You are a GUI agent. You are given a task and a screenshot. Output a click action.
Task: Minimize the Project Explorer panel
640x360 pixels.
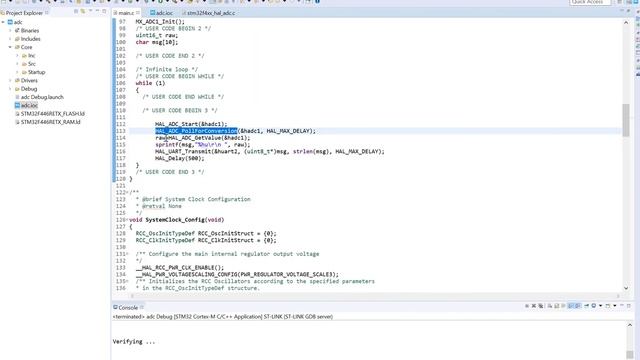98,12
